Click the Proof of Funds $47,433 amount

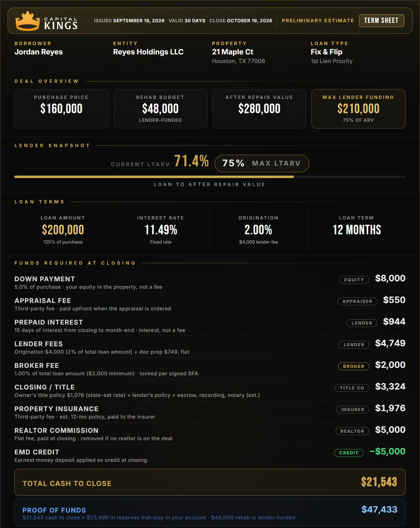[379, 510]
